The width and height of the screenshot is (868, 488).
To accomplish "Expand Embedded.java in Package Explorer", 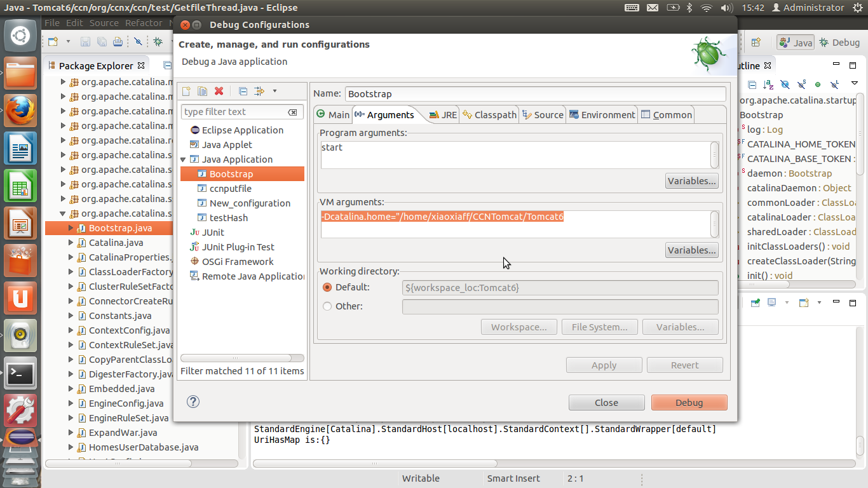I will (x=71, y=389).
